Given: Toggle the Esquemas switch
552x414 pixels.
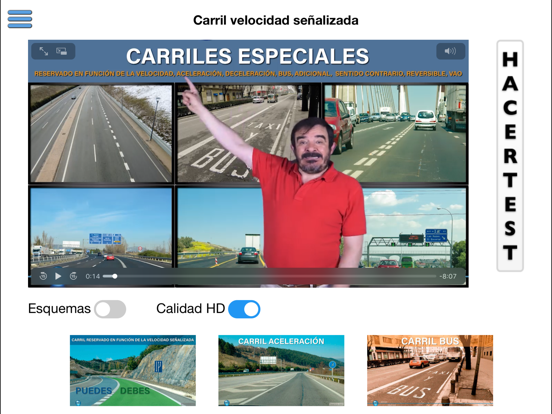Looking at the screenshot, I should click(110, 309).
